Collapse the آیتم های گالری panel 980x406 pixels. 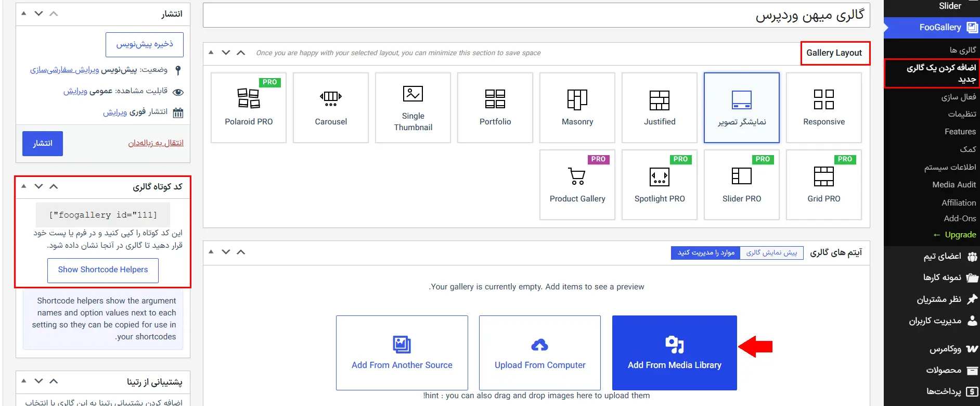point(211,252)
